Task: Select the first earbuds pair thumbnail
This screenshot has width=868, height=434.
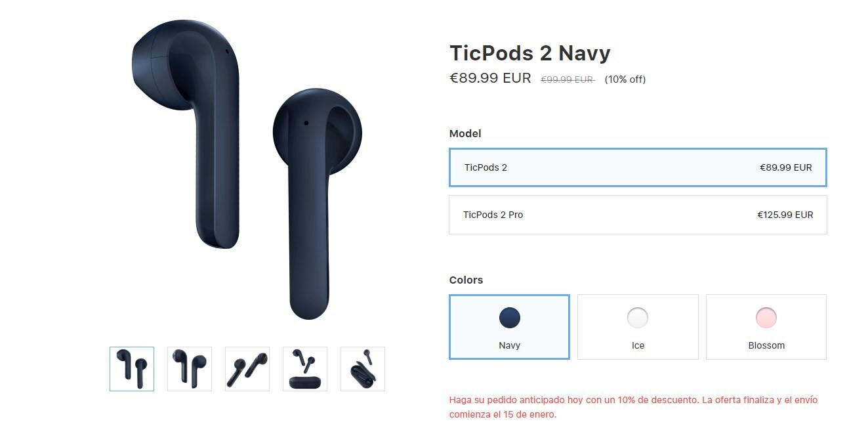Action: [132, 369]
